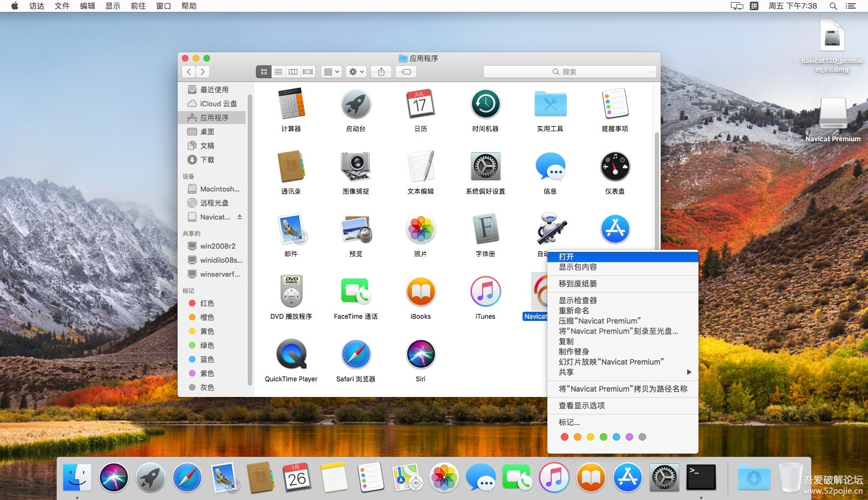Select 桌面 in the Finder sidebar
Viewport: 868px width, 500px height.
[212, 132]
